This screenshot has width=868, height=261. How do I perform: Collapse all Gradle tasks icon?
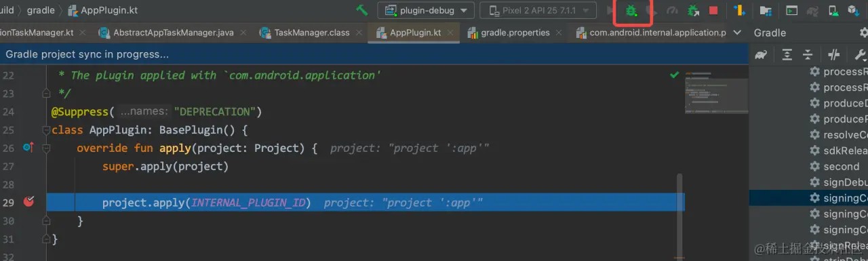(x=808, y=55)
